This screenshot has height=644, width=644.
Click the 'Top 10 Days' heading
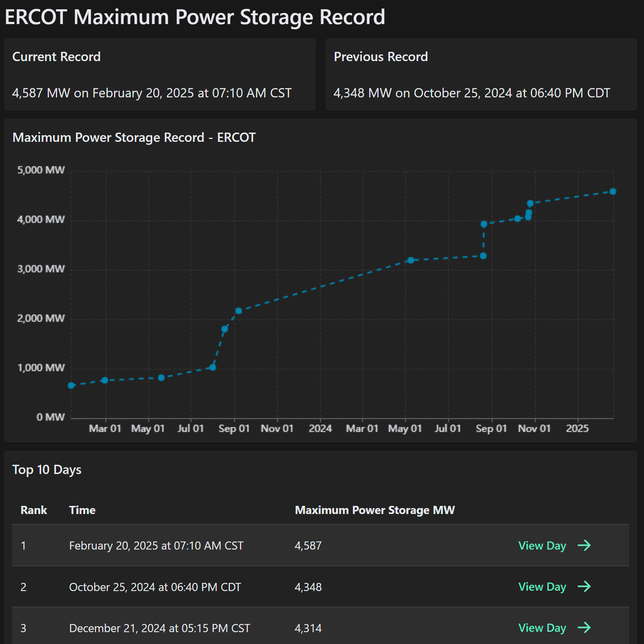47,470
